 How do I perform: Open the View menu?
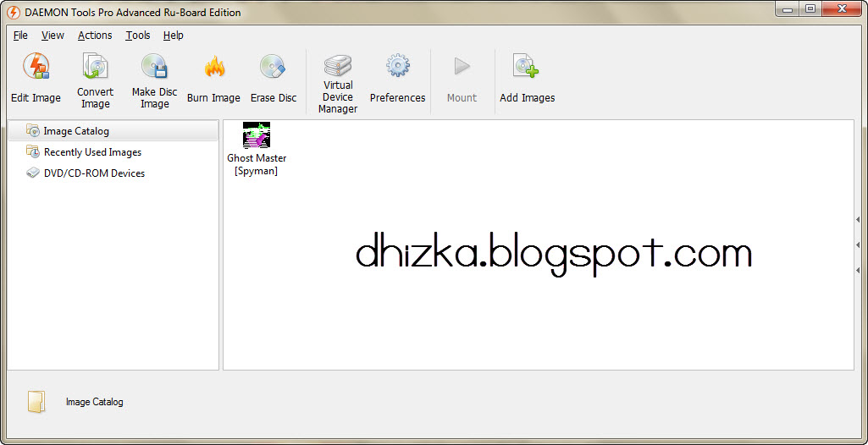[x=53, y=36]
